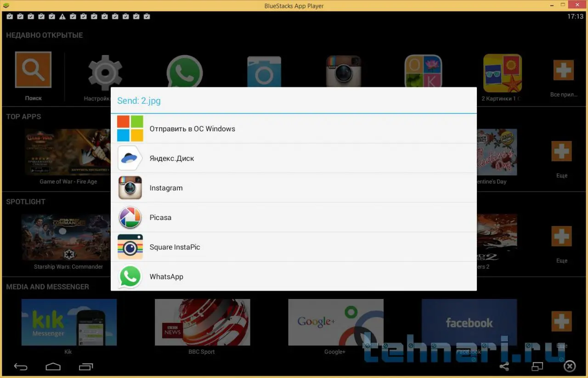The height and width of the screenshot is (378, 588).
Task: Choose Square InstaPic in the Send dialog
Action: [294, 247]
